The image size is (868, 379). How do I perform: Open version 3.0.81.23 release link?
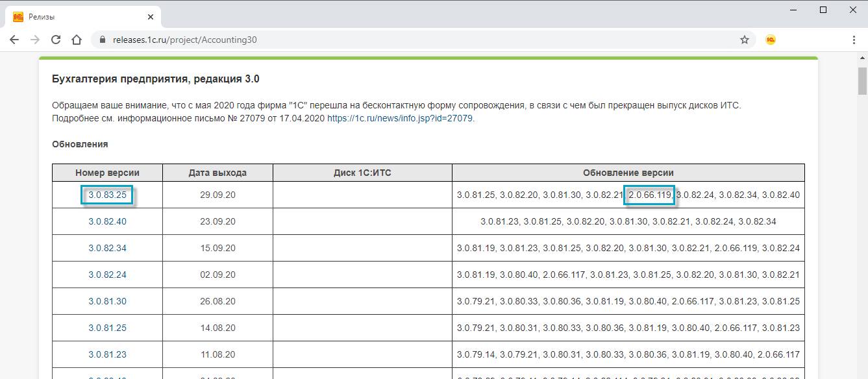(x=107, y=354)
